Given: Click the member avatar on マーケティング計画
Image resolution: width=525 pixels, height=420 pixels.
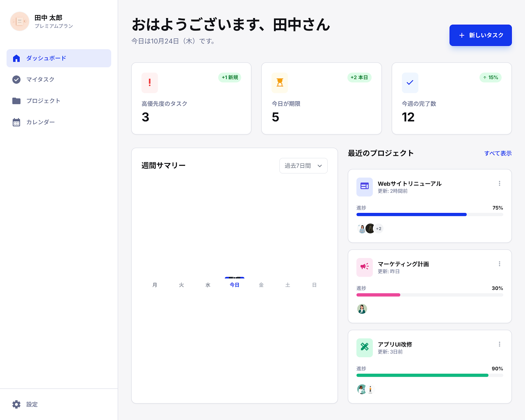Looking at the screenshot, I should click(x=362, y=309).
